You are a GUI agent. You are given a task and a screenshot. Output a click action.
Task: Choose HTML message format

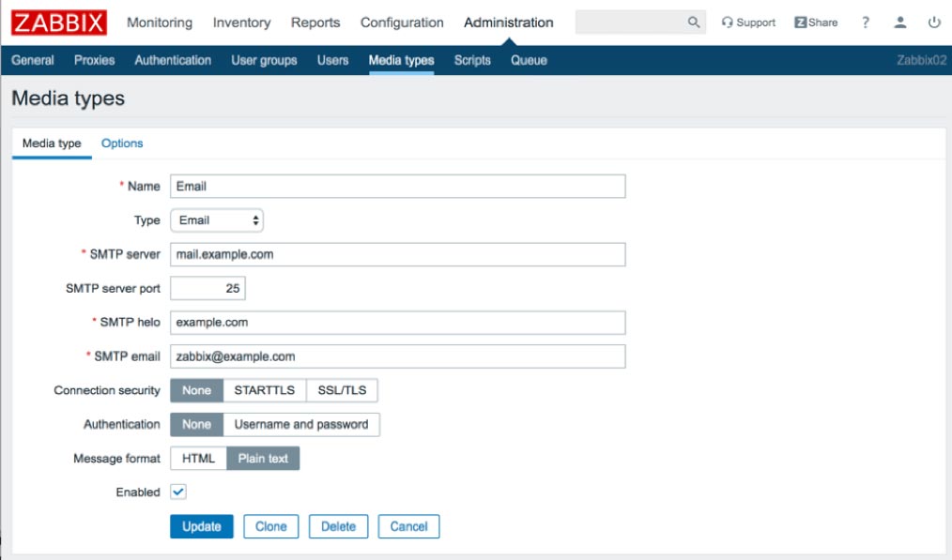(x=198, y=458)
